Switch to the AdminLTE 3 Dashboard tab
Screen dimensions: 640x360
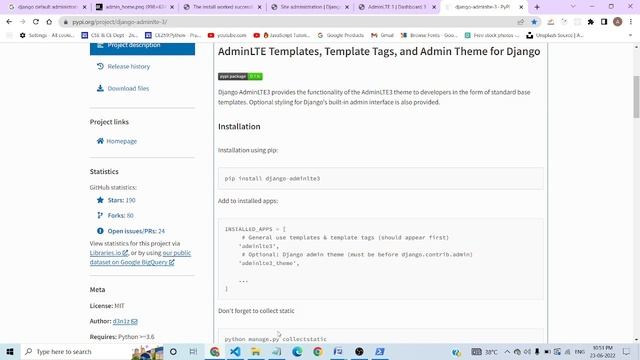397,7
